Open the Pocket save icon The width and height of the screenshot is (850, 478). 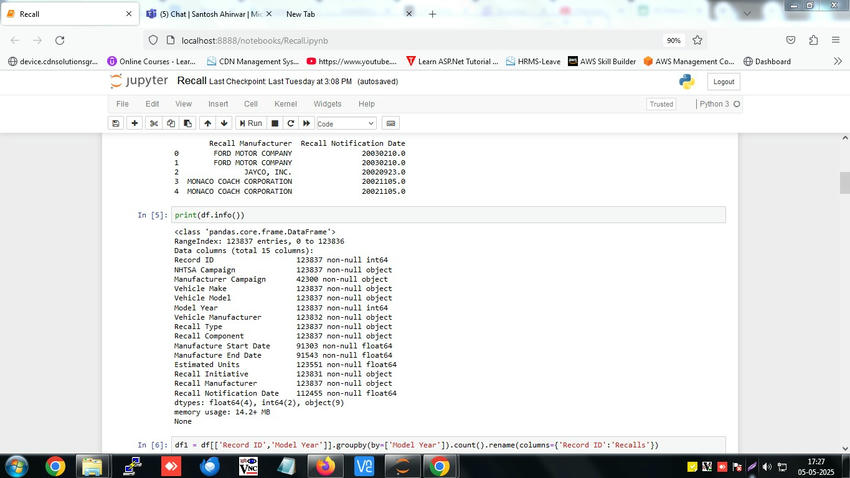(x=791, y=40)
